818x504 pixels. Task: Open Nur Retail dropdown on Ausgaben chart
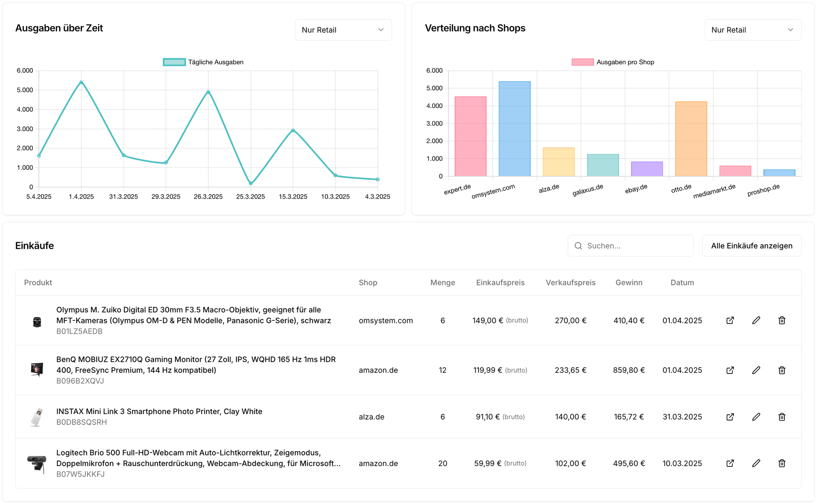[343, 30]
